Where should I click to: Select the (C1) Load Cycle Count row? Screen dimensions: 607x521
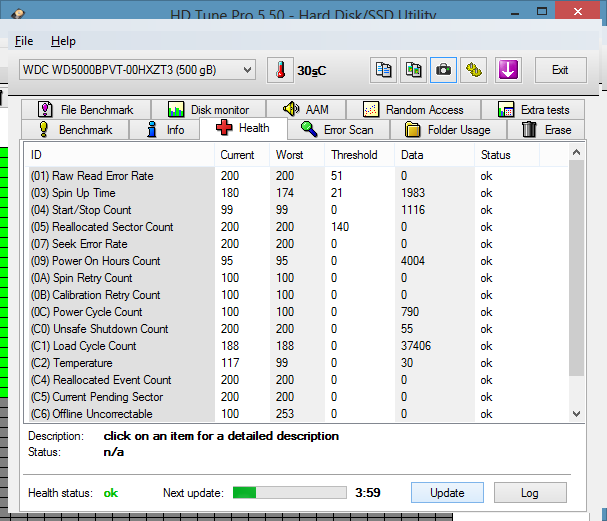coord(297,346)
